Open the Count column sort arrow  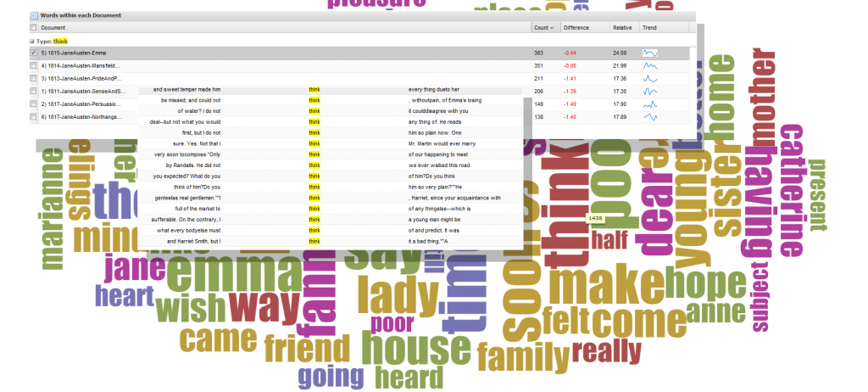(553, 28)
